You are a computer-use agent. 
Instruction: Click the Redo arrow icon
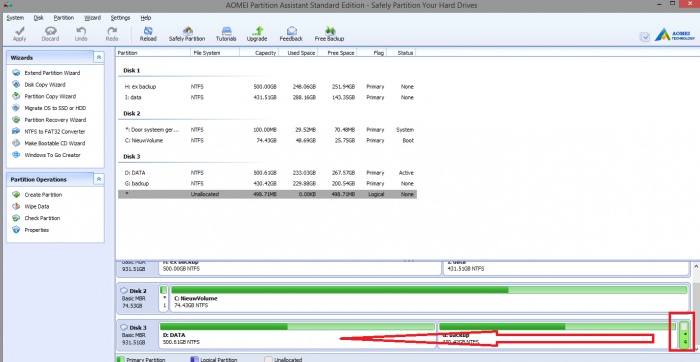click(112, 34)
